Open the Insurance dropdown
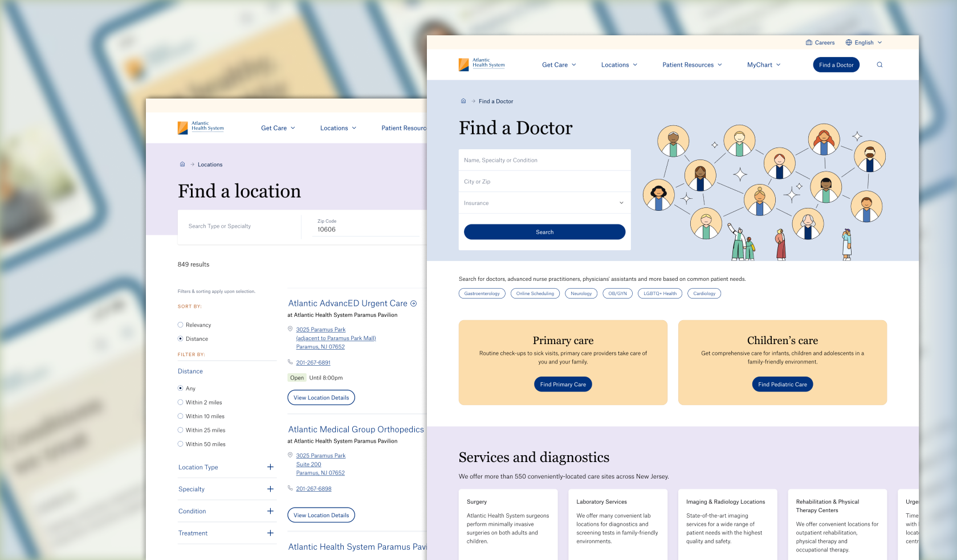This screenshot has height=560, width=957. [544, 203]
